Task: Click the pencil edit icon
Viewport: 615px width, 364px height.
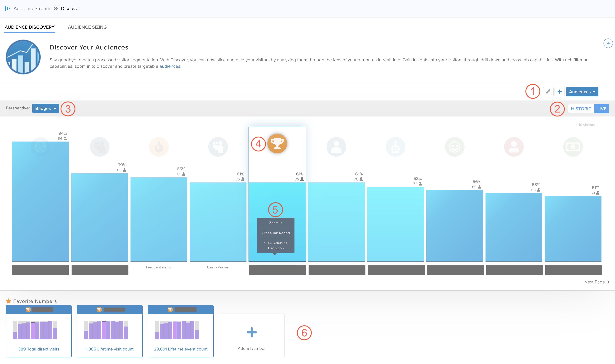Action: (x=548, y=92)
